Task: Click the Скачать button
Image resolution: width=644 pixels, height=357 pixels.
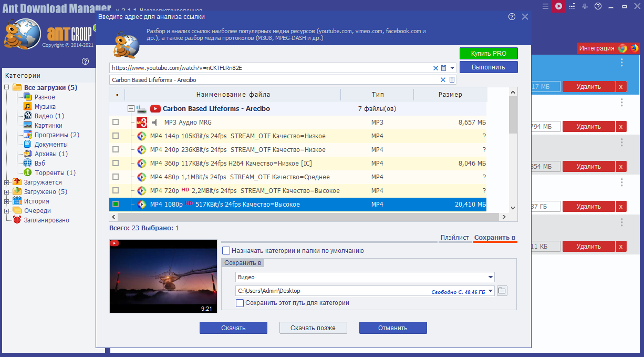Action: [x=233, y=328]
